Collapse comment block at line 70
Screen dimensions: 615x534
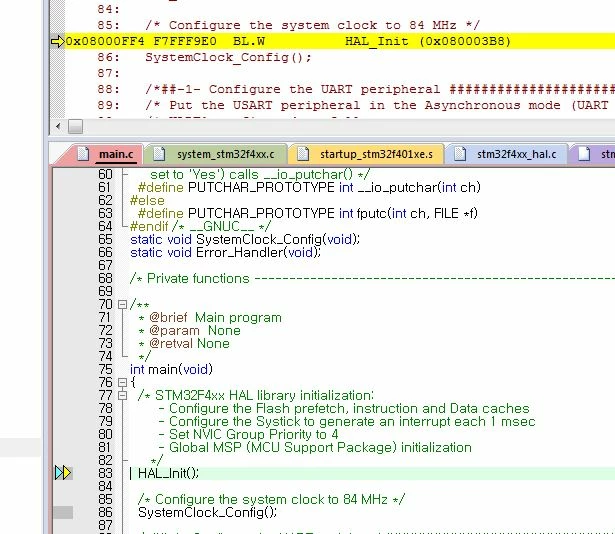[122, 304]
